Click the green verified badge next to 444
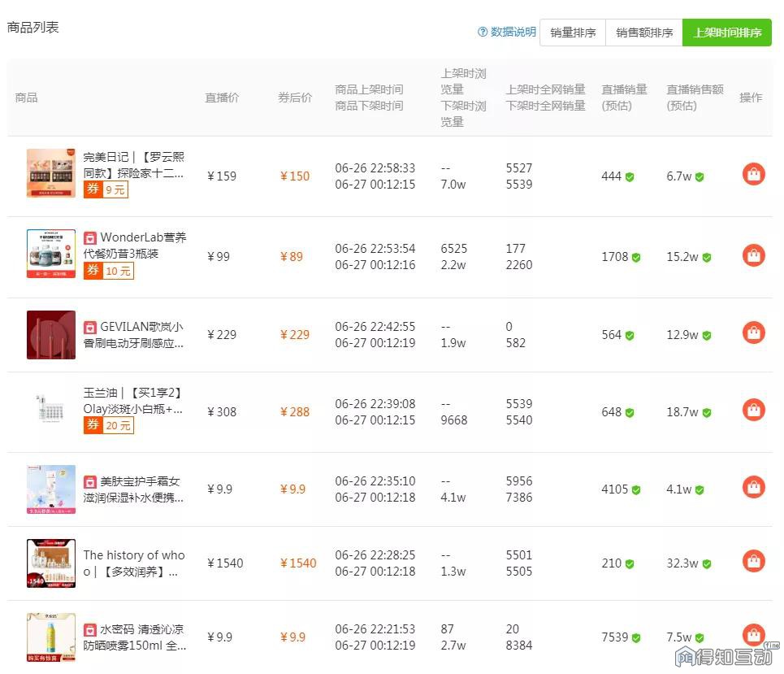This screenshot has height=674, width=784. point(630,177)
